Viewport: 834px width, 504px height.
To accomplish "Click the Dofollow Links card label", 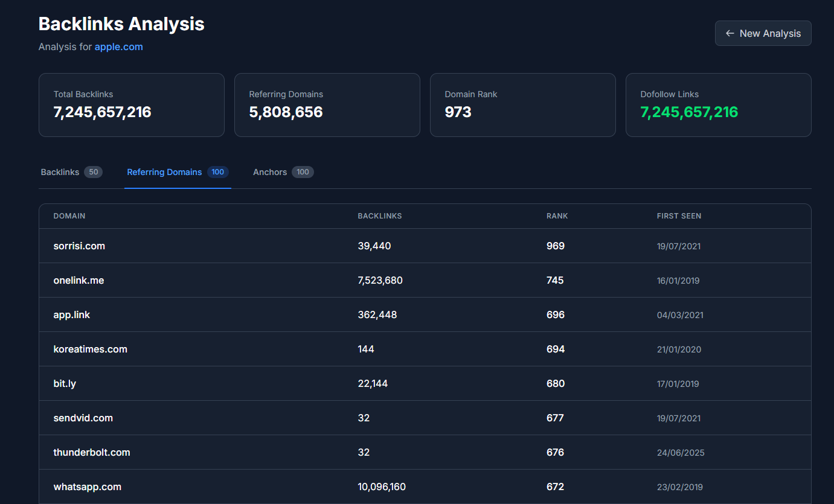I will pyautogui.click(x=669, y=94).
